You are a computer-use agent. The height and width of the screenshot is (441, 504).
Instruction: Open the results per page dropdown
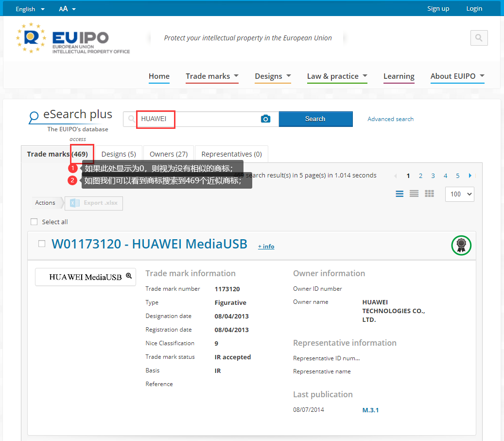(460, 194)
